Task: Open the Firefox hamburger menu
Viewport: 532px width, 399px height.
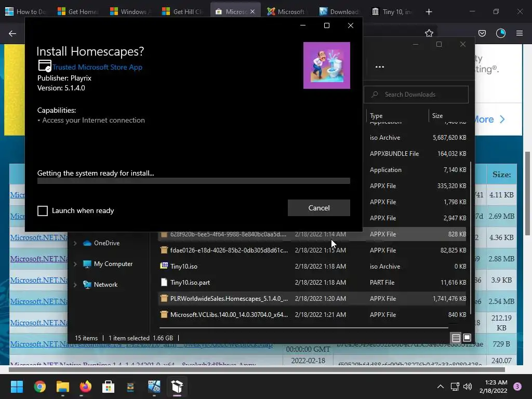Action: click(520, 33)
